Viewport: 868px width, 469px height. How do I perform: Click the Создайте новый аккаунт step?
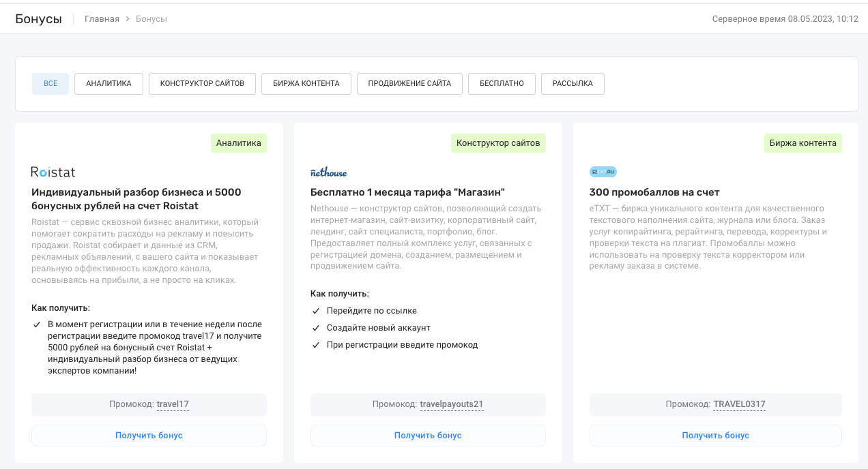pos(379,328)
